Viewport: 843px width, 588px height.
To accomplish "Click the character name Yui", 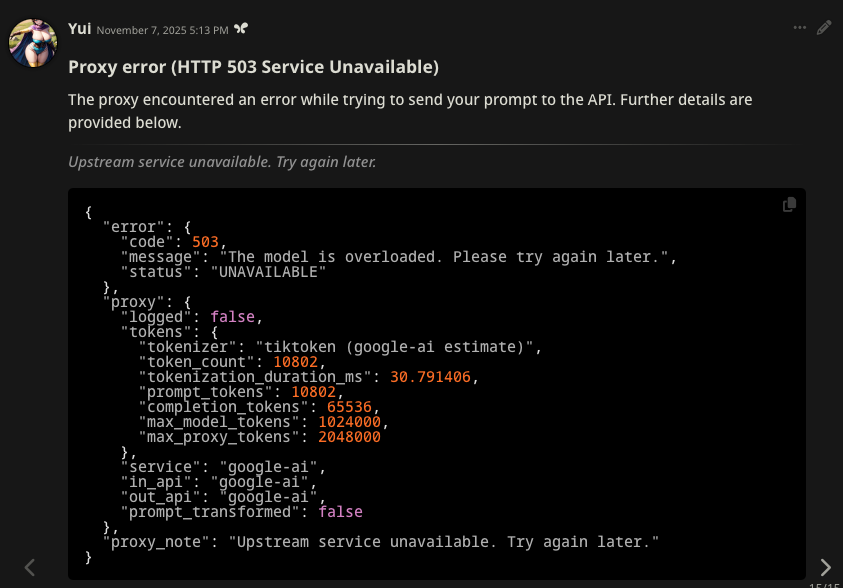I will [79, 28].
